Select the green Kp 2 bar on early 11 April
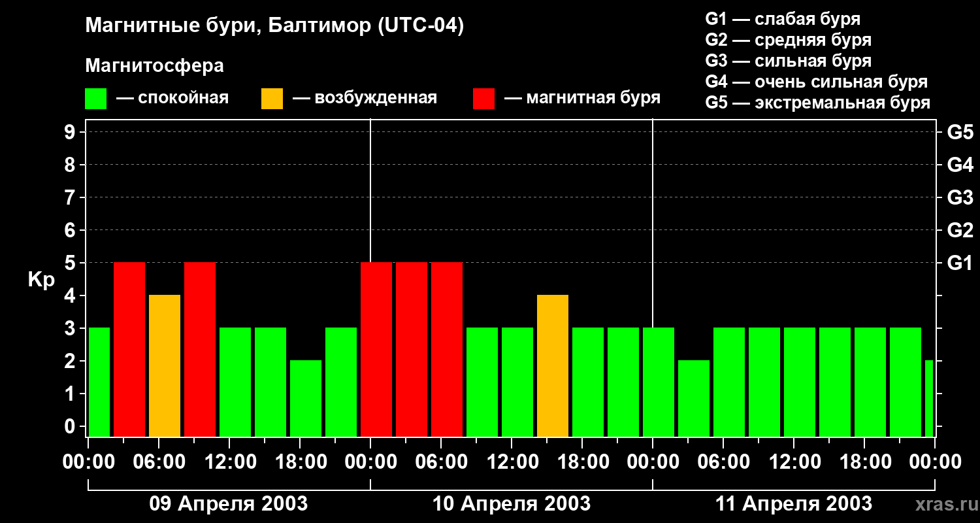980x523 pixels. coord(694,399)
